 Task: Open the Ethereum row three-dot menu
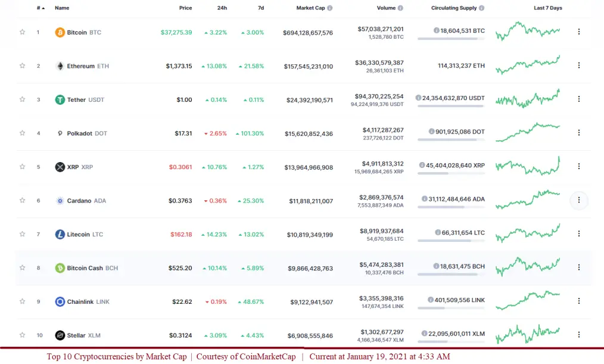578,65
